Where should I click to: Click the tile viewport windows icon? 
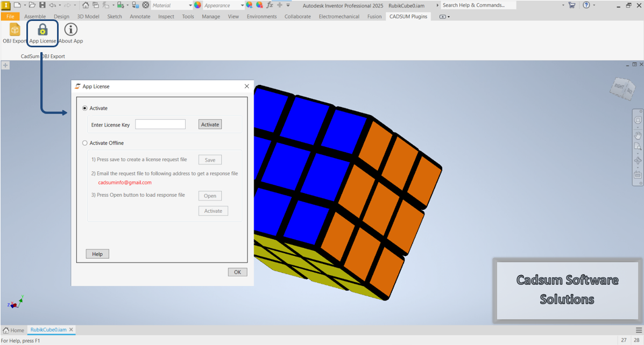tap(634, 64)
